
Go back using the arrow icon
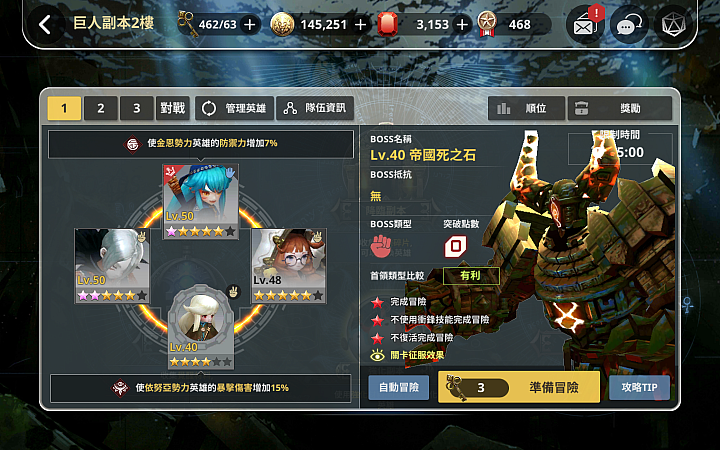[x=45, y=24]
